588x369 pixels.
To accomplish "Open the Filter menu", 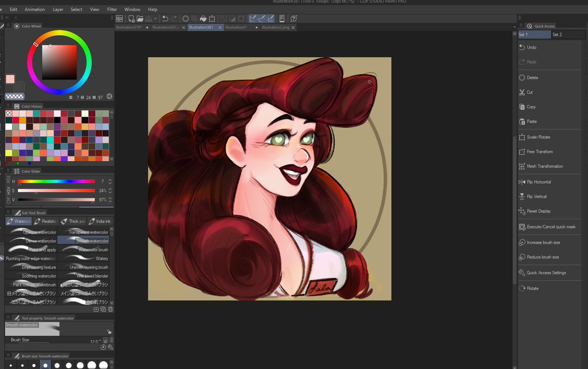I will coord(112,9).
